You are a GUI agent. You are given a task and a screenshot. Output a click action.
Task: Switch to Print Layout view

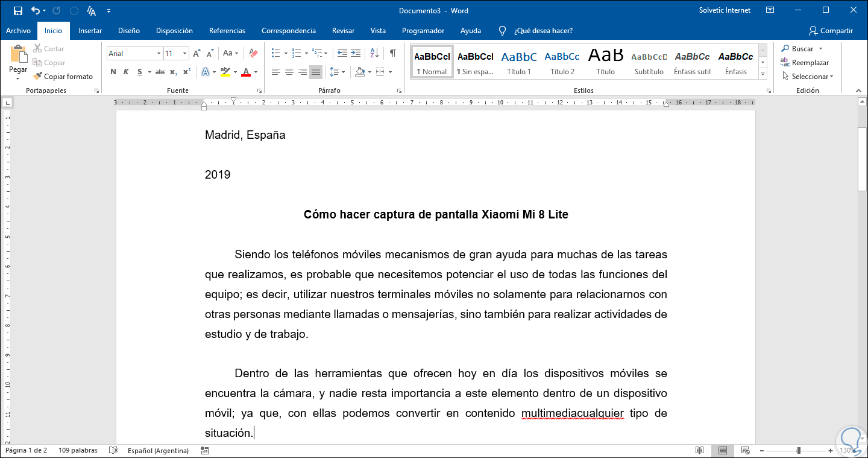point(722,450)
